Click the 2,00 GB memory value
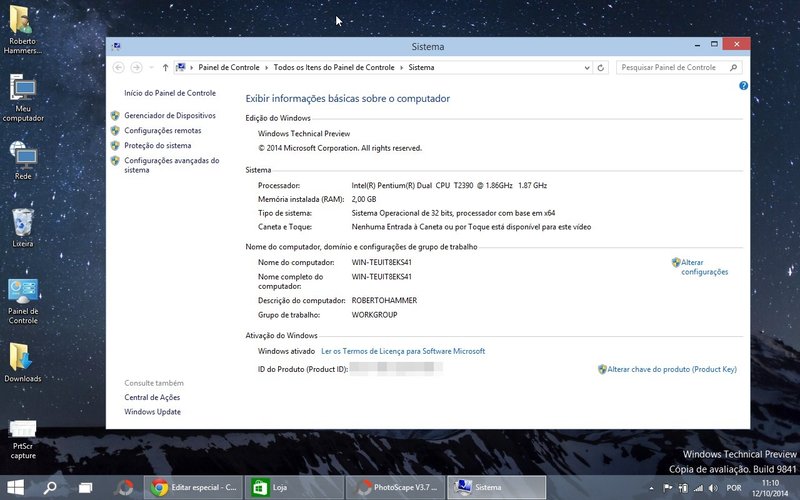Screen dimensions: 800x500 click(364, 199)
